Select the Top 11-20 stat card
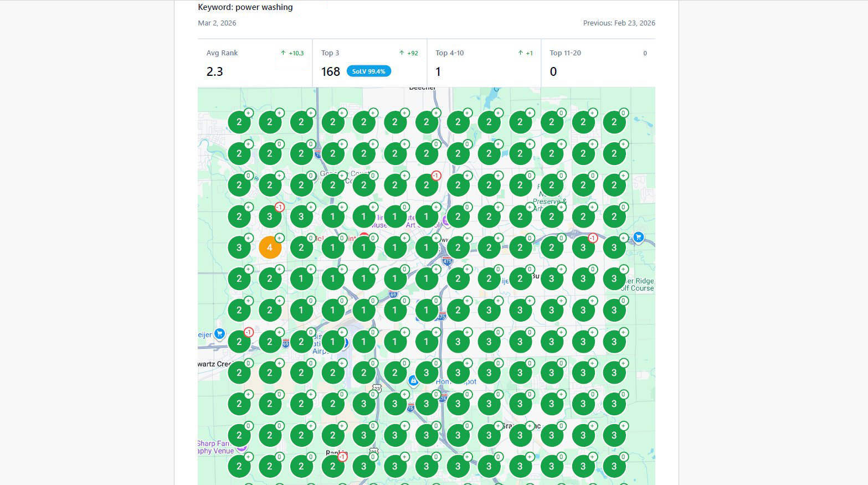 [x=598, y=63]
